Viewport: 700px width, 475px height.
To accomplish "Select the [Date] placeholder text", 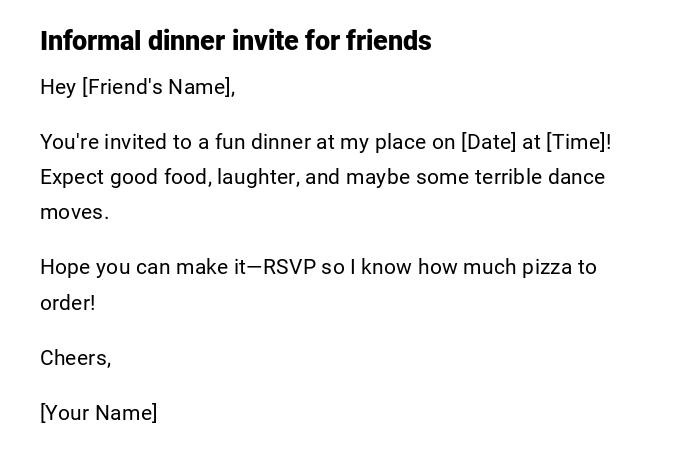I will [488, 142].
